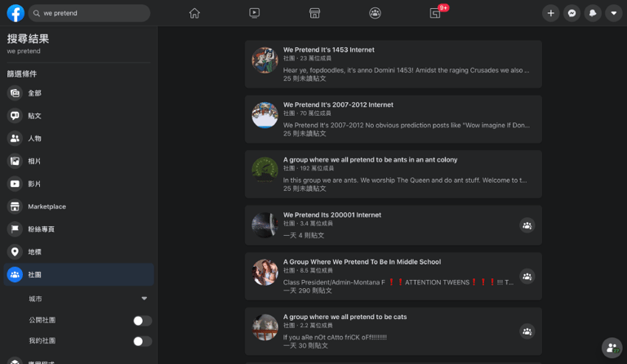The width and height of the screenshot is (627, 364).
Task: Open Facebook home via house icon
Action: [x=194, y=13]
